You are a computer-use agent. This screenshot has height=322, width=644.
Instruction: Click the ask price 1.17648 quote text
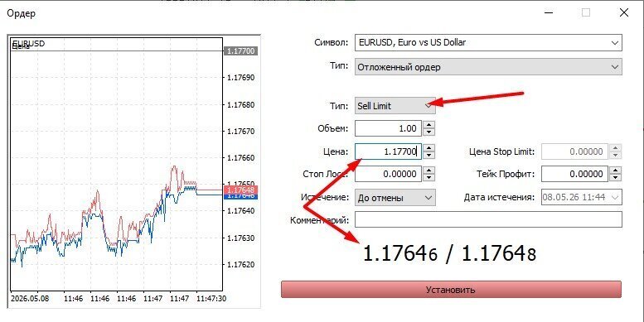pos(499,254)
